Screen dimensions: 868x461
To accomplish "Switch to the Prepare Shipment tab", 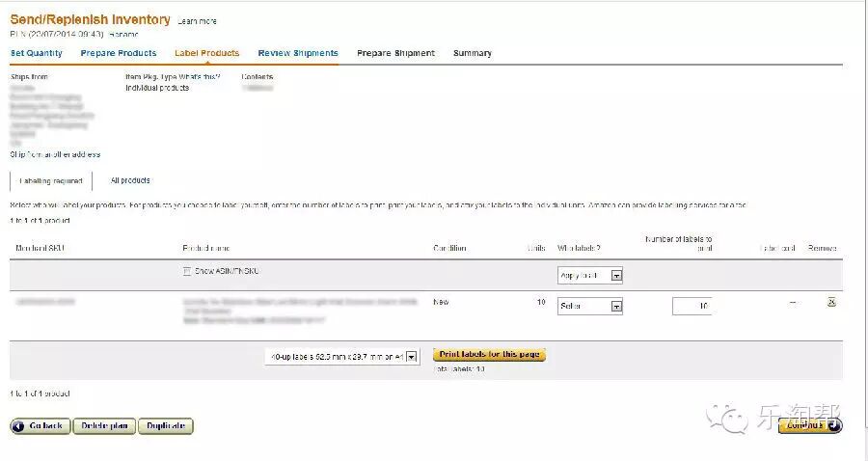I will 395,53.
